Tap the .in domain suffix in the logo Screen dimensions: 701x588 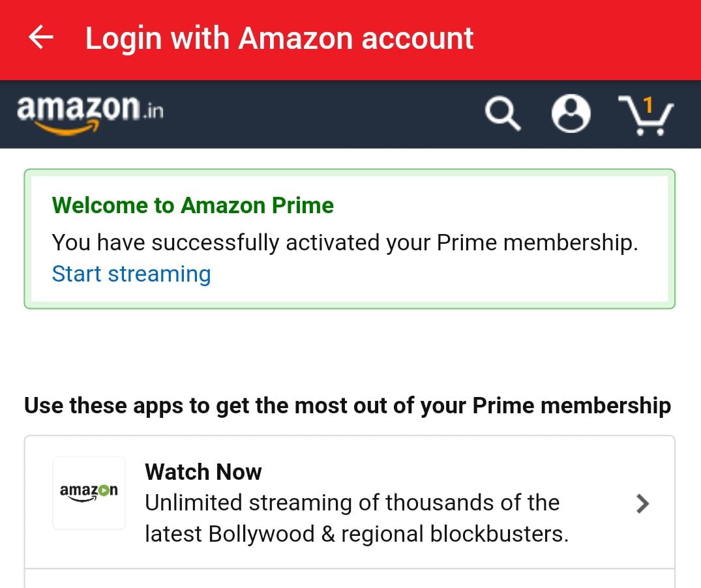pos(153,110)
